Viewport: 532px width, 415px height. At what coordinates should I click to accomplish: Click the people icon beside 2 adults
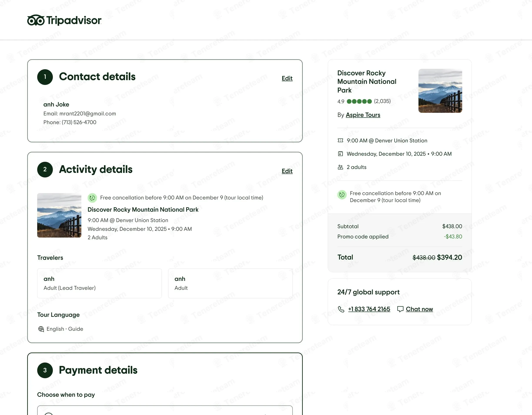[340, 167]
